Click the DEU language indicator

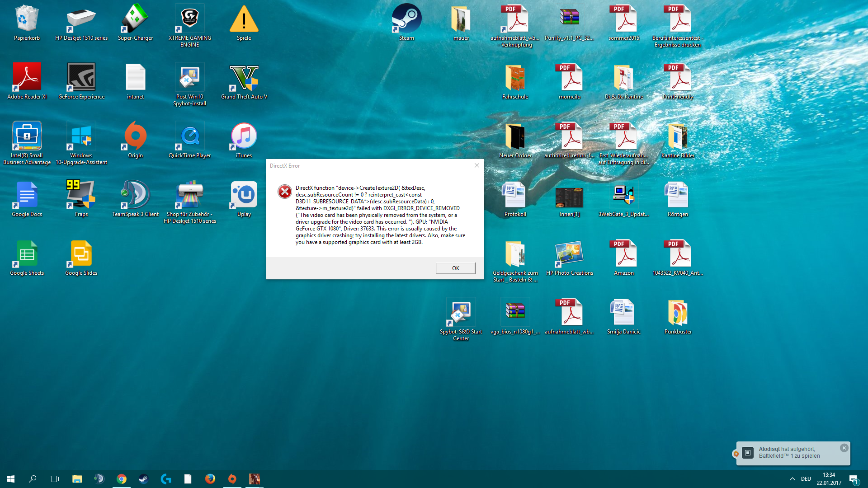click(806, 479)
